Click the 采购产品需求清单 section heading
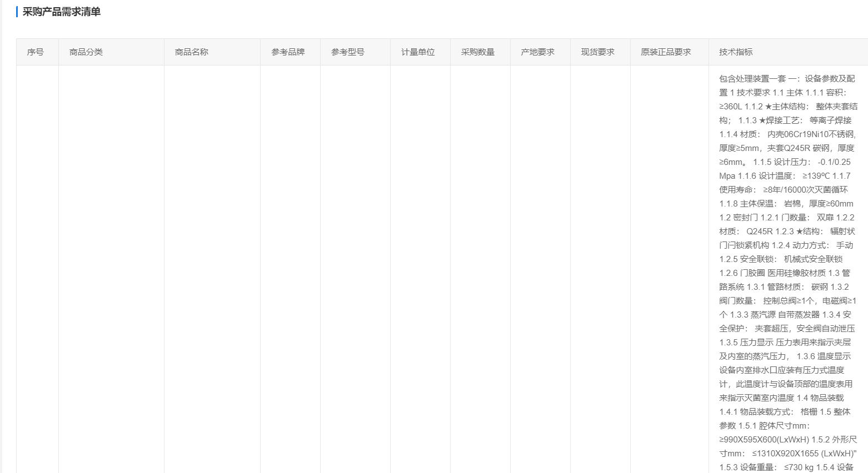The width and height of the screenshot is (868, 473). [x=61, y=12]
